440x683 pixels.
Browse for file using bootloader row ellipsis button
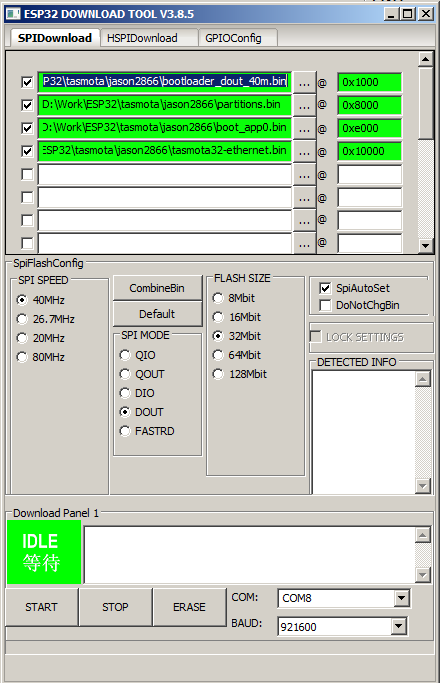(305, 83)
